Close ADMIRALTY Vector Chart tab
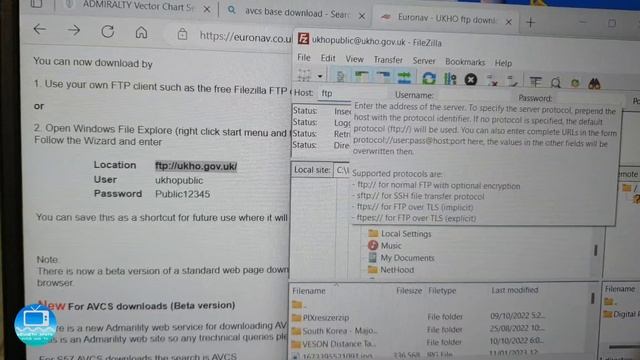This screenshot has width=640, height=360. (x=207, y=9)
